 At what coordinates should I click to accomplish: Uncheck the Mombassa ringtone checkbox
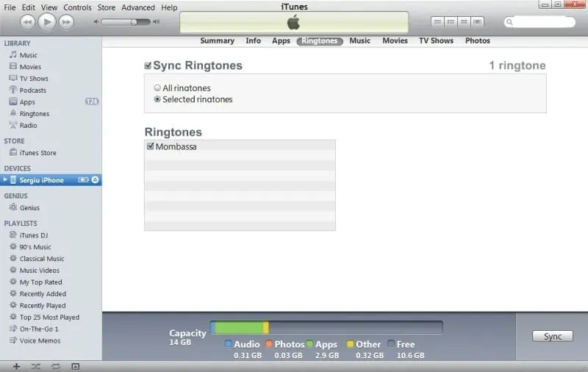151,146
